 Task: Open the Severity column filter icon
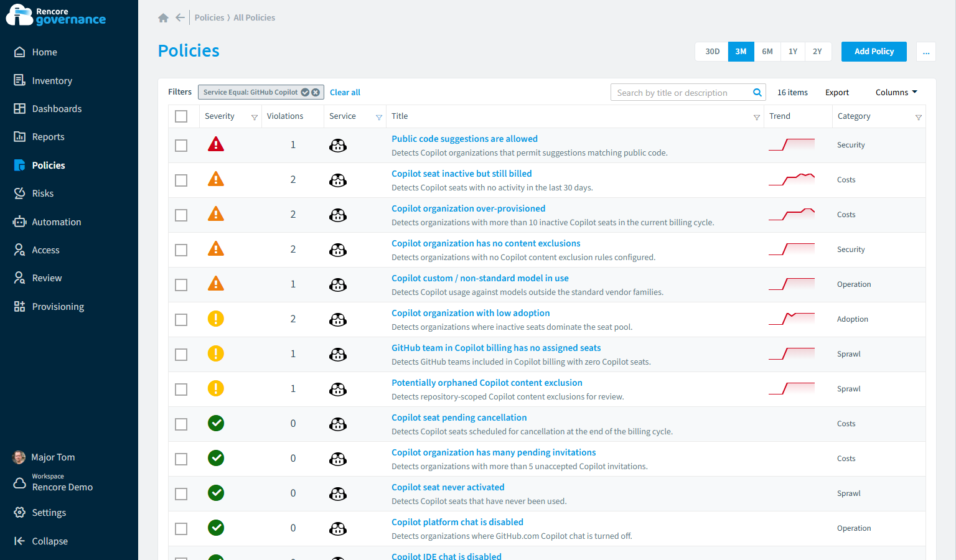pos(255,117)
